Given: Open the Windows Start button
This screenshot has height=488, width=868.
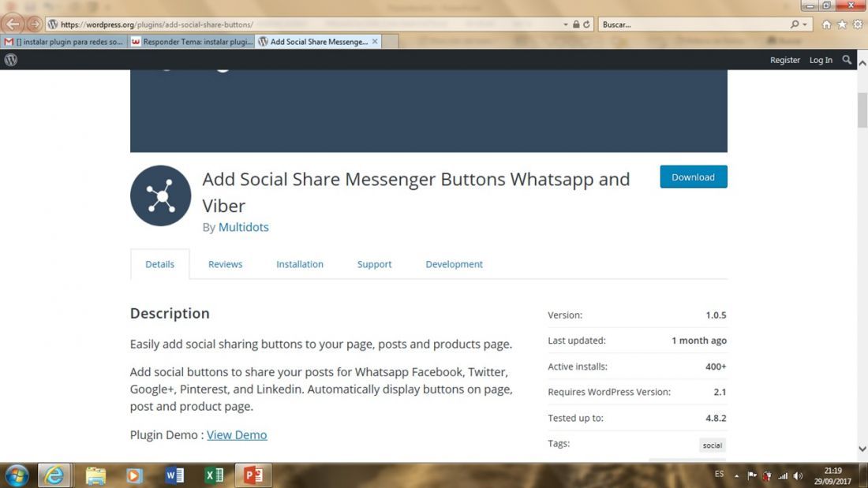Looking at the screenshot, I should point(16,475).
